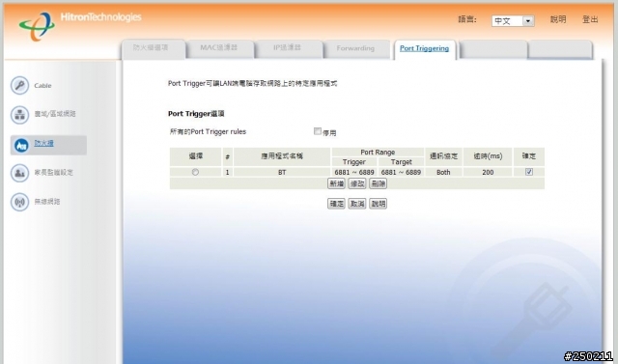Open the wireless network sidebar icon
The height and width of the screenshot is (364, 618).
tap(19, 202)
